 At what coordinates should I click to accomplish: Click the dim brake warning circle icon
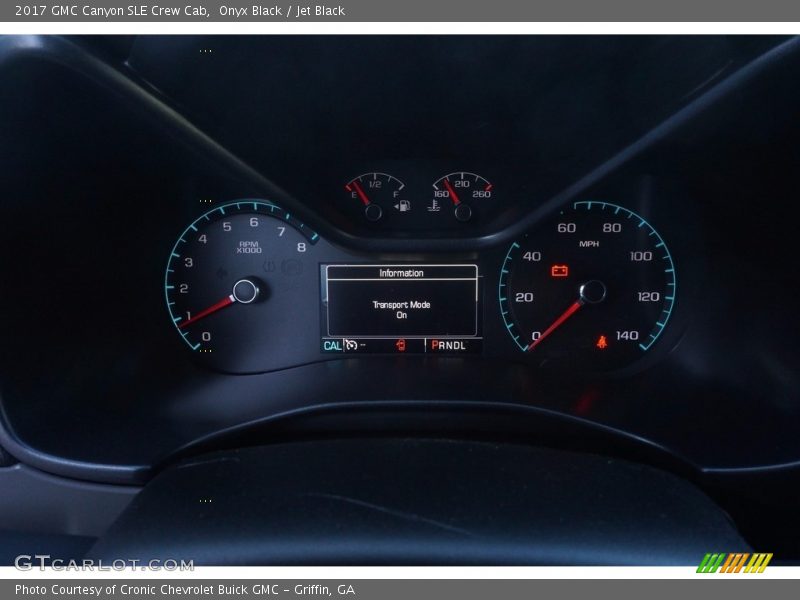point(292,267)
